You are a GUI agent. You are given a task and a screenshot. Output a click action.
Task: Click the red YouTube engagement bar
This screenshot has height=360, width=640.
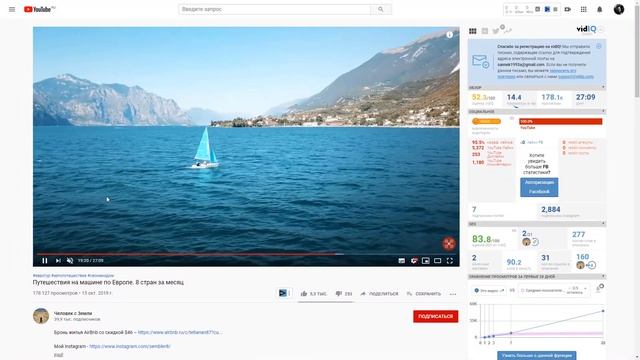560,121
